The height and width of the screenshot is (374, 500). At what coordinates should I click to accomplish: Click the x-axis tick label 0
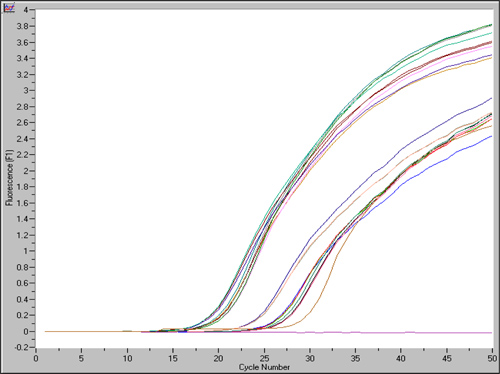(x=36, y=358)
